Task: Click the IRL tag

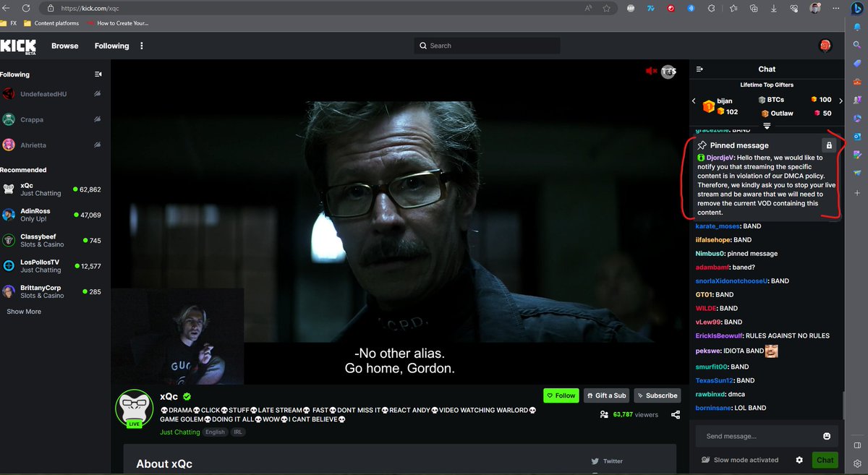Action: pyautogui.click(x=237, y=432)
